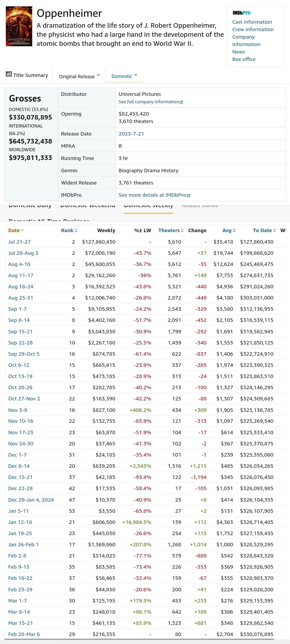Open the Mar 15-21 week link
Viewport: 290px width, 644px height.
(21, 623)
